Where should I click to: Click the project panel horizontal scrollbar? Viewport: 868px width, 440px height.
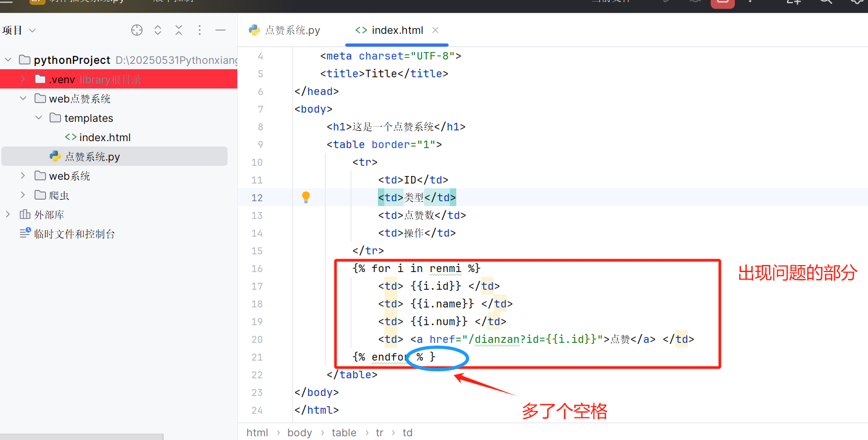82,436
